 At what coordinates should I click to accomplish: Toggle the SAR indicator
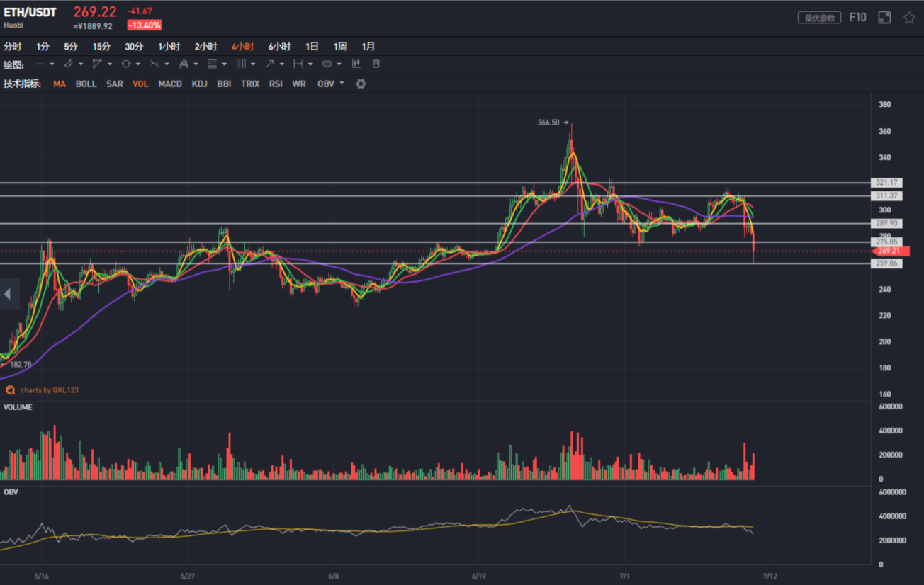pos(115,84)
